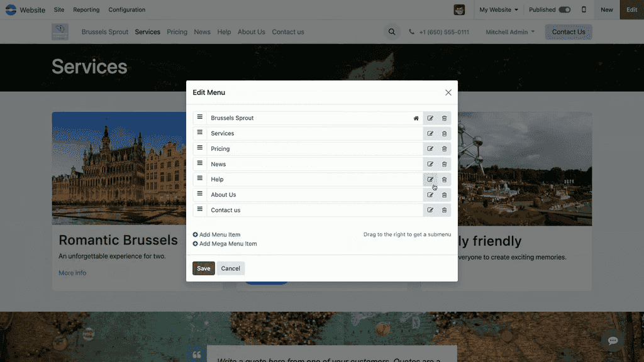Cancel the Edit Menu dialog
Screen dimensions: 644x362
230,268
